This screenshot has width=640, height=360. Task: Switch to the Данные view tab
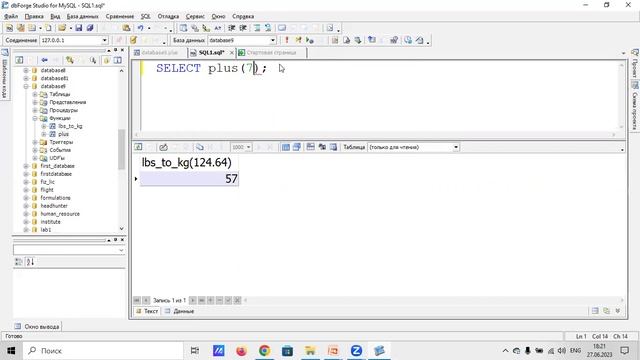click(x=180, y=311)
